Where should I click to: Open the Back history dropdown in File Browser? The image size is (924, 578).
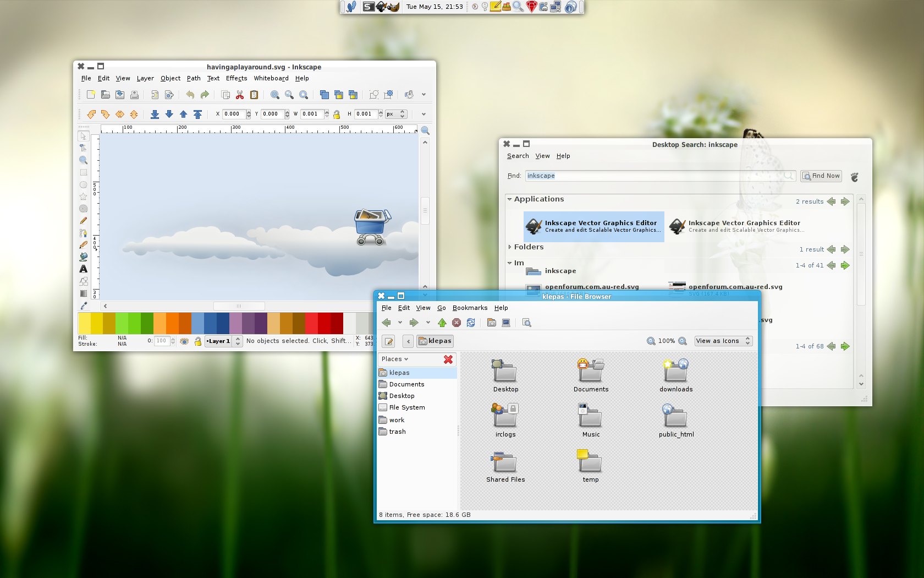[x=400, y=323]
